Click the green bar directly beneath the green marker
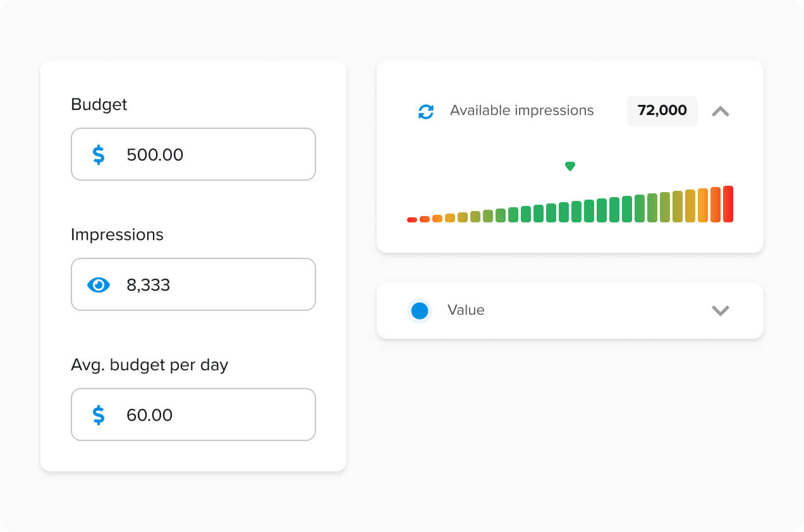The image size is (804, 532). (x=576, y=212)
